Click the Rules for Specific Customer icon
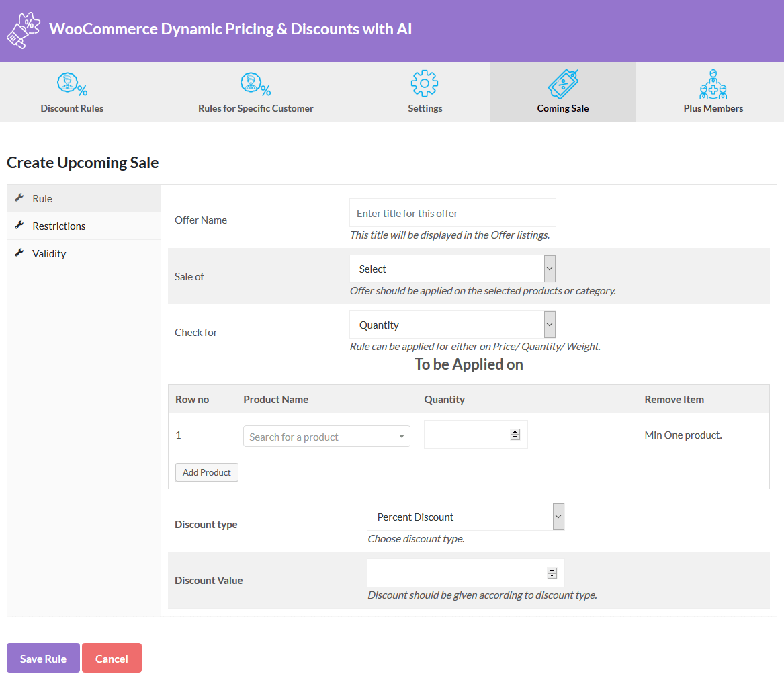The width and height of the screenshot is (784, 678). pyautogui.click(x=255, y=82)
